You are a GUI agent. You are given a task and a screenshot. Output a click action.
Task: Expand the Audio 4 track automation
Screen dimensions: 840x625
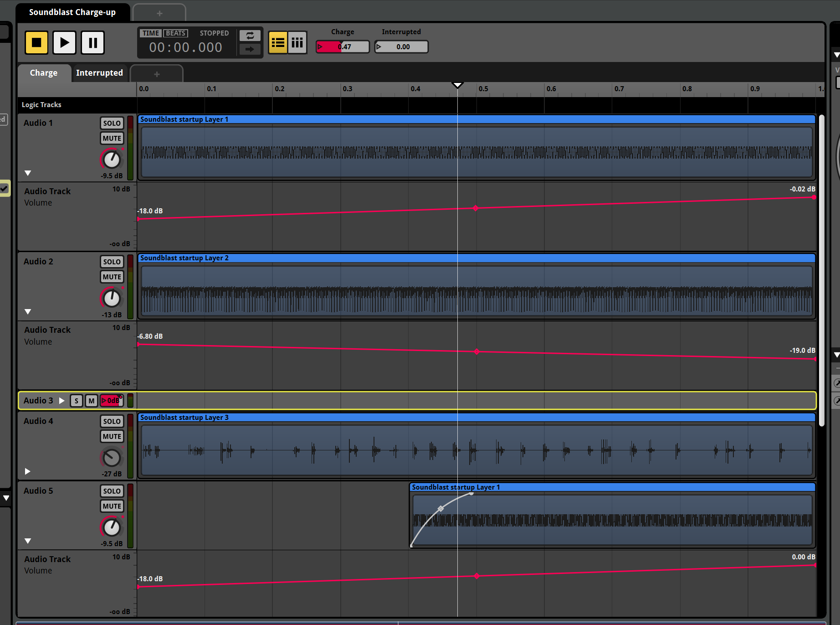coord(28,471)
